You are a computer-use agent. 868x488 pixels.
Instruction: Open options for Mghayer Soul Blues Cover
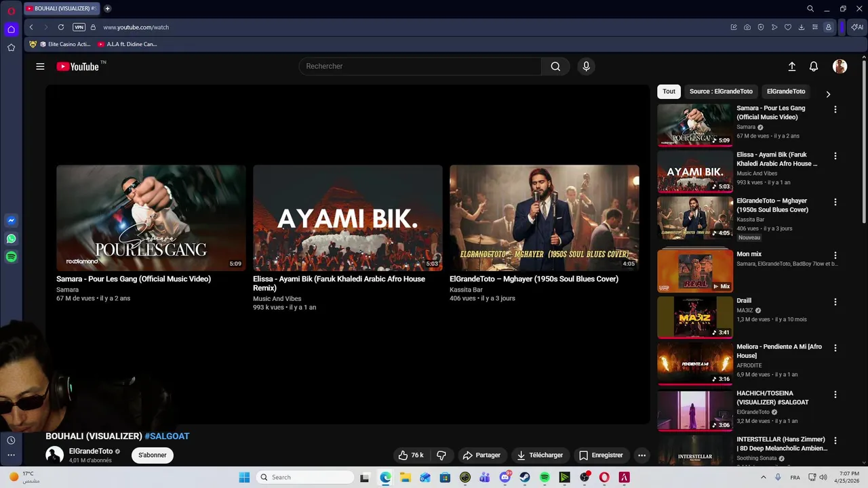tap(835, 202)
